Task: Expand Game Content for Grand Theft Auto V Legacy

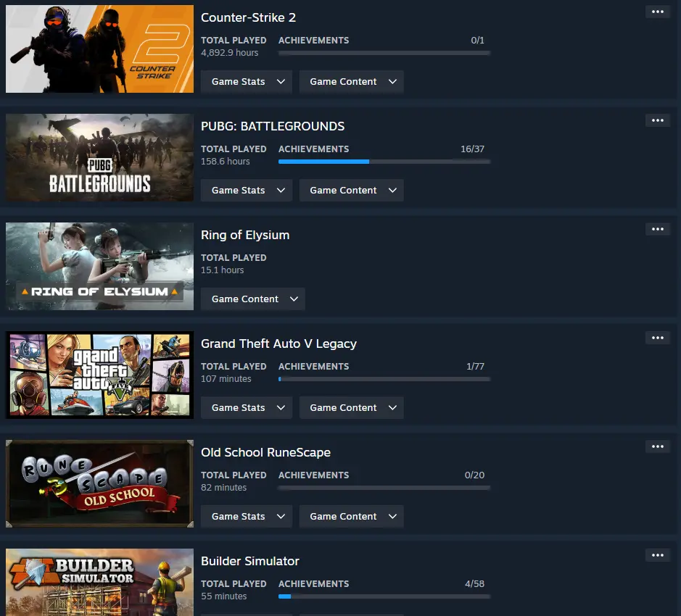Action: tap(351, 407)
